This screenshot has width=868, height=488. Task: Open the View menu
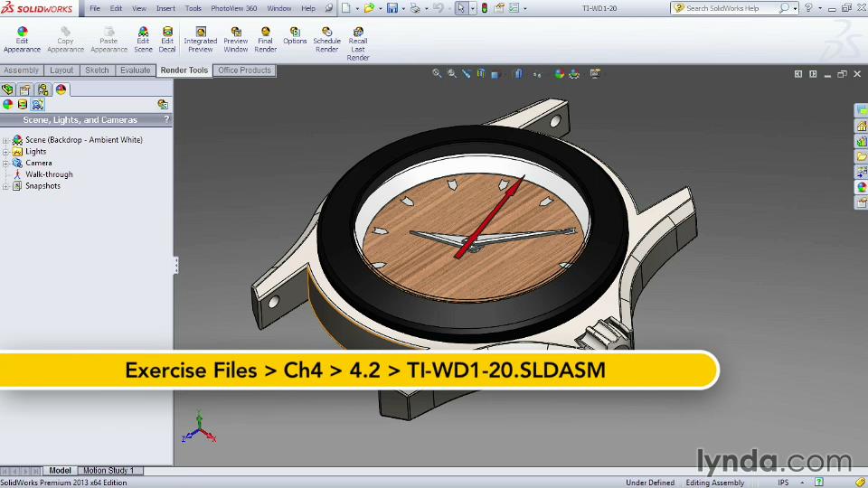click(x=139, y=8)
